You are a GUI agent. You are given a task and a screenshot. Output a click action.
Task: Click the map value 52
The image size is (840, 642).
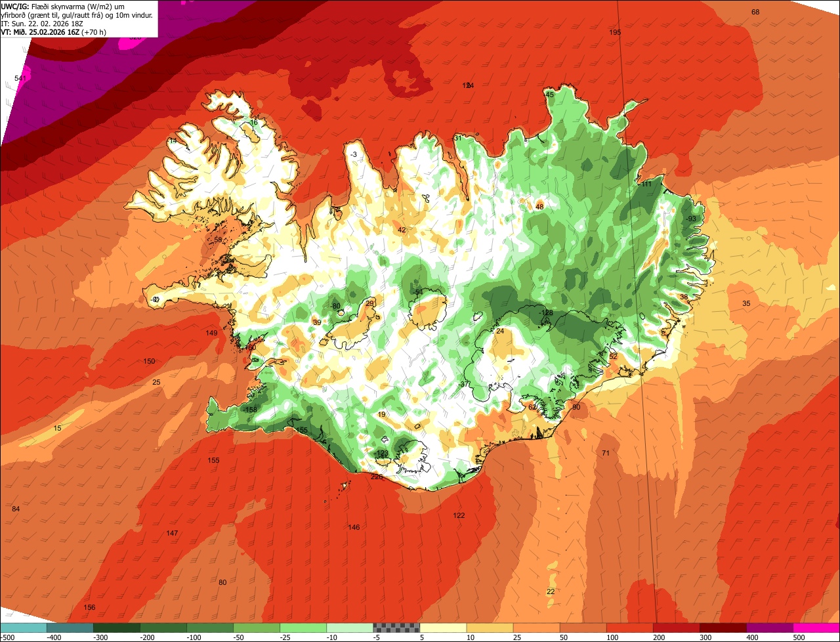coord(614,356)
